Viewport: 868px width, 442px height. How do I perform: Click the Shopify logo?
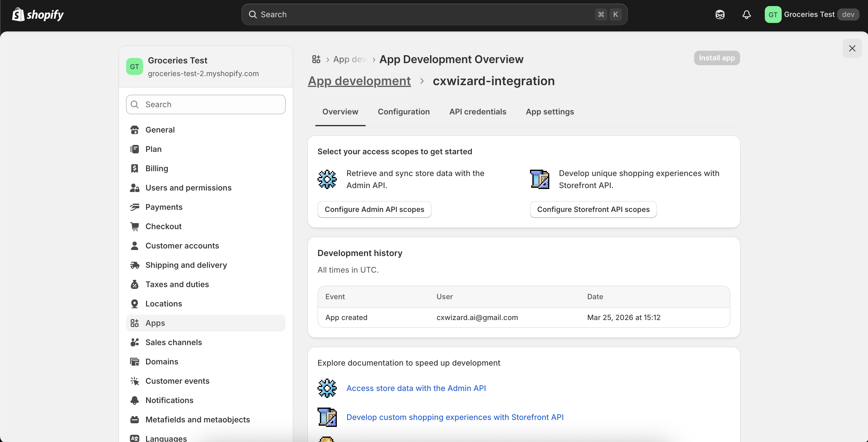(37, 14)
